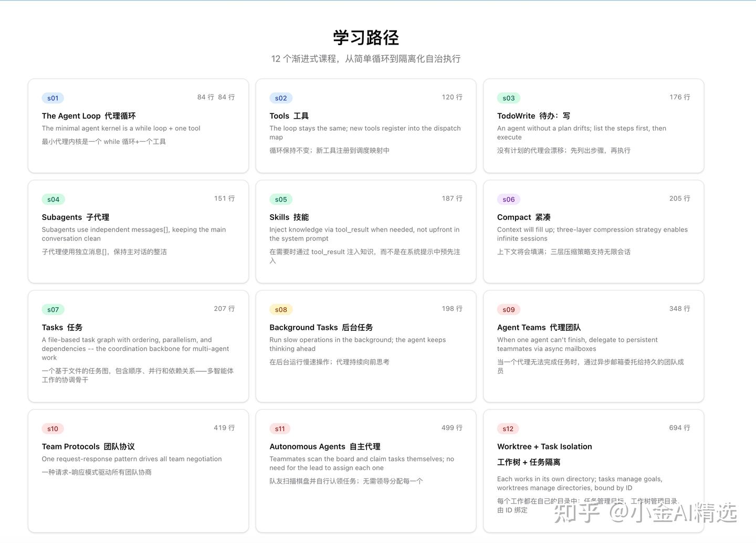The image size is (756, 543).
Task: Click the s12 badge on Worktree card
Action: click(x=508, y=429)
